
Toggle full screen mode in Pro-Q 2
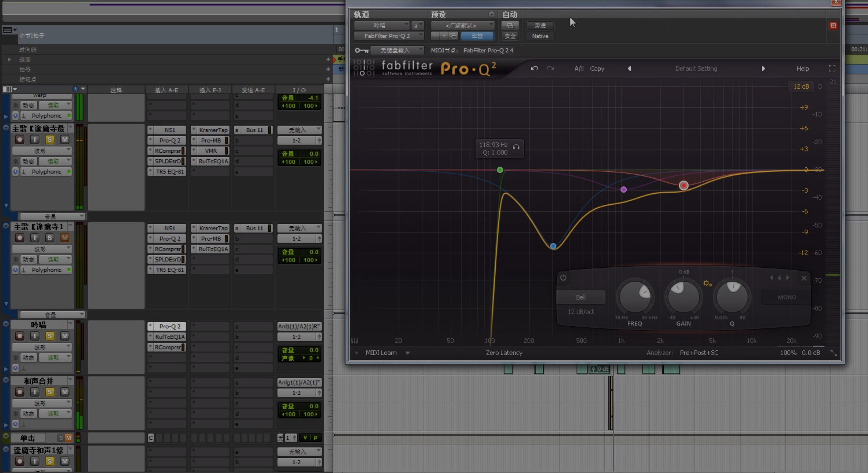[832, 68]
